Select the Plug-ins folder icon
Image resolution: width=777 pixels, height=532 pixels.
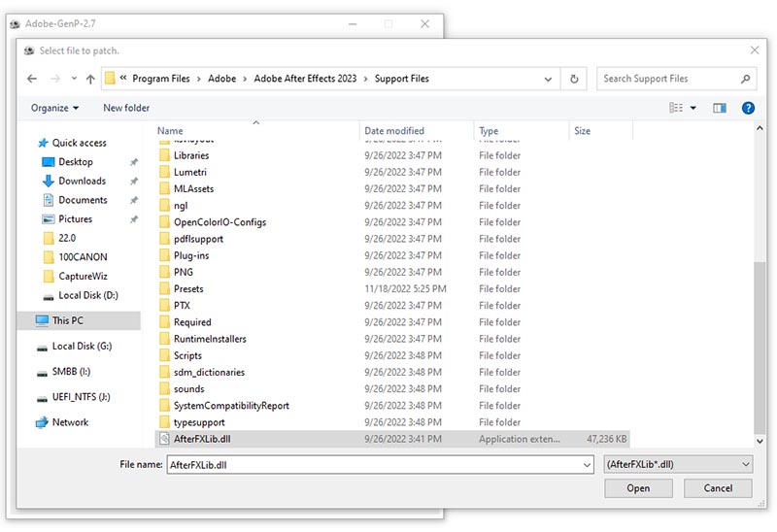165,255
